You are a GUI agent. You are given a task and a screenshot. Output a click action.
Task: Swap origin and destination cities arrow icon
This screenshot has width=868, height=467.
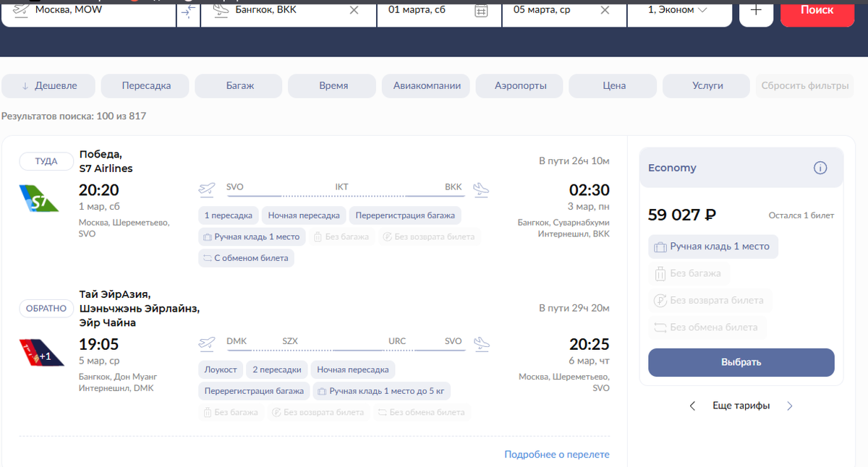188,10
